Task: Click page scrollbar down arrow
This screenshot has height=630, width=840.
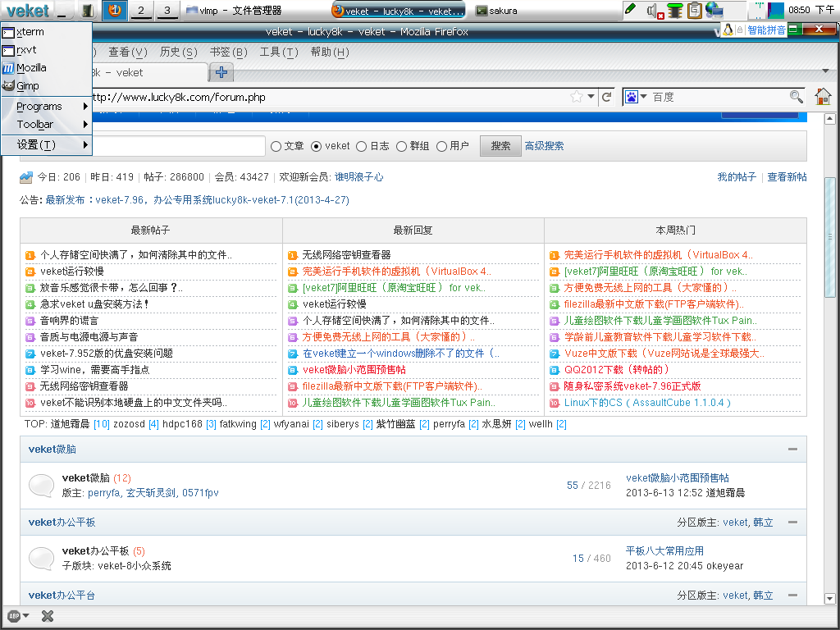Action: click(x=830, y=598)
